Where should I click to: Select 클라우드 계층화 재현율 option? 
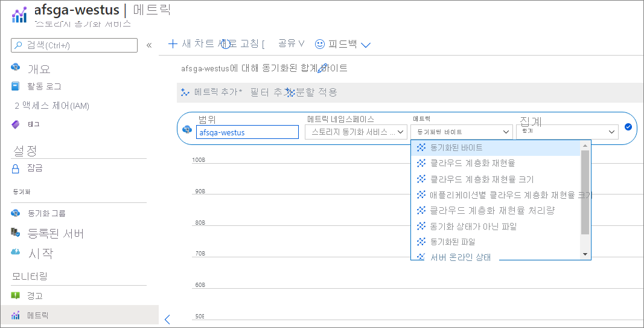coord(496,163)
